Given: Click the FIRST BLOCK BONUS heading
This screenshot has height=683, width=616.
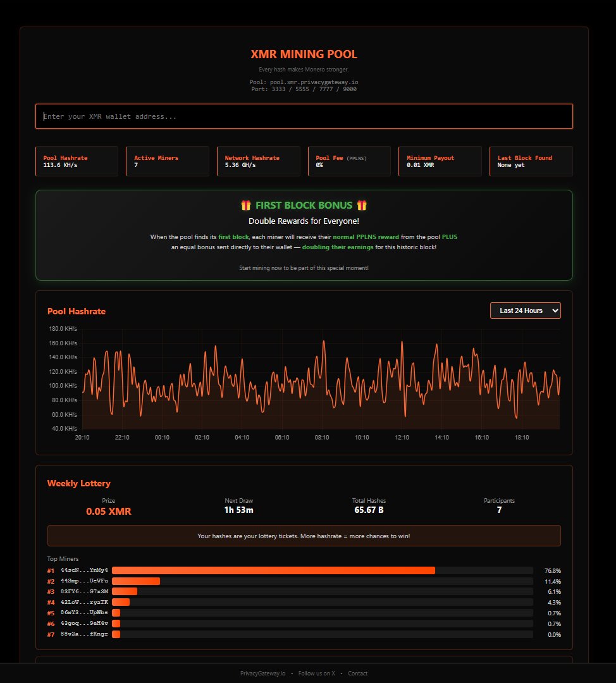Looking at the screenshot, I should coord(304,205).
